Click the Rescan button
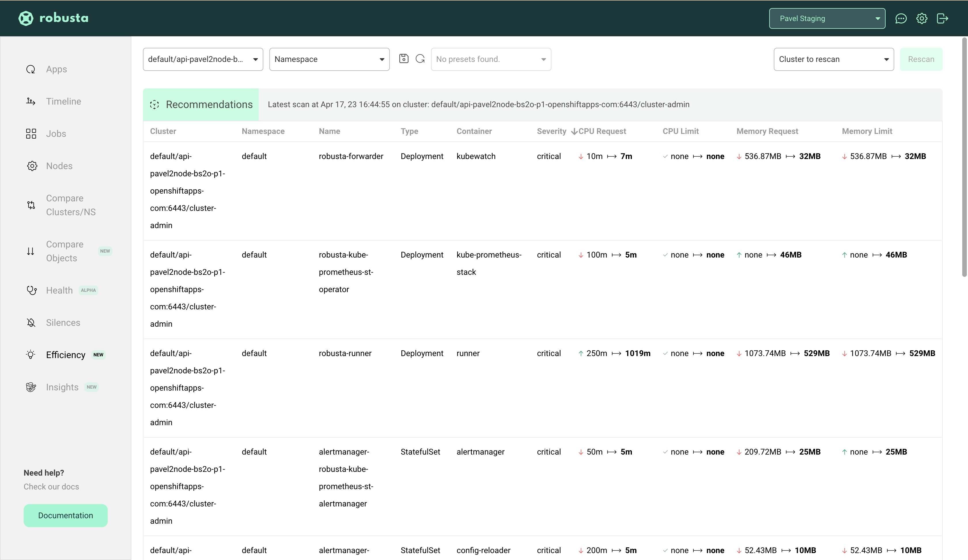Viewport: 968px width, 560px height. [x=921, y=59]
